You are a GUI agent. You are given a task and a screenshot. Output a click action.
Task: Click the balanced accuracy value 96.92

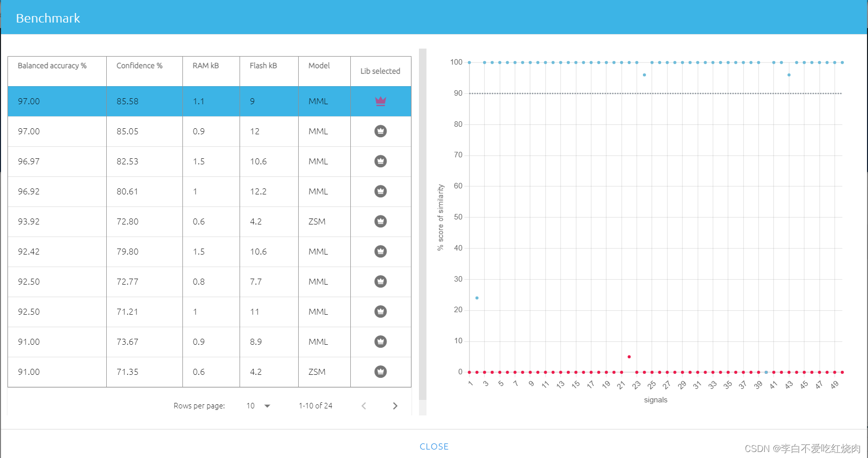pyautogui.click(x=29, y=191)
